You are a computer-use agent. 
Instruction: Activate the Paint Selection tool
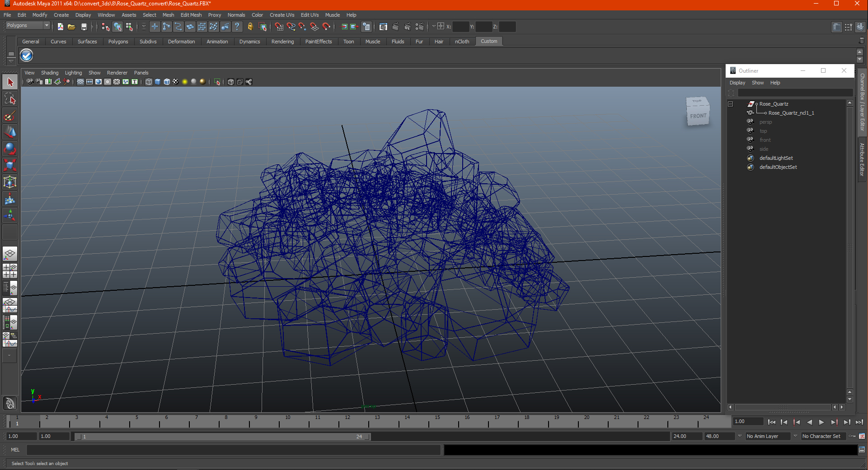pyautogui.click(x=10, y=116)
